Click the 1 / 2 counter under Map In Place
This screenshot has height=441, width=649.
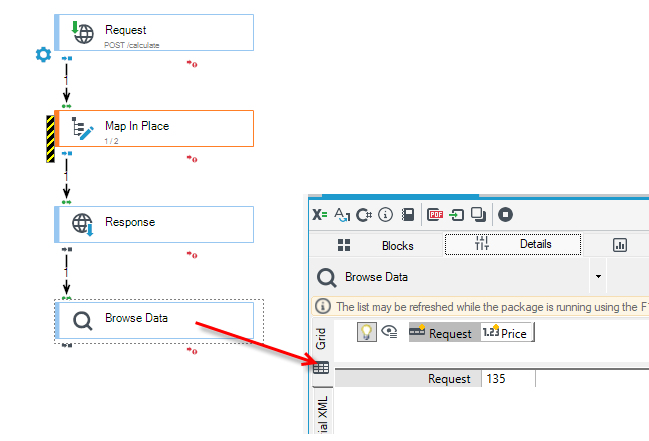[111, 141]
